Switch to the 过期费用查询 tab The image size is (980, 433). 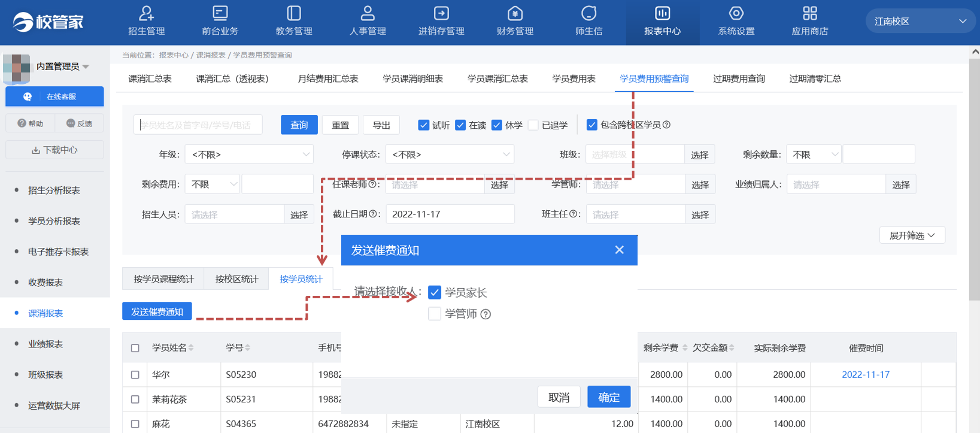click(739, 79)
